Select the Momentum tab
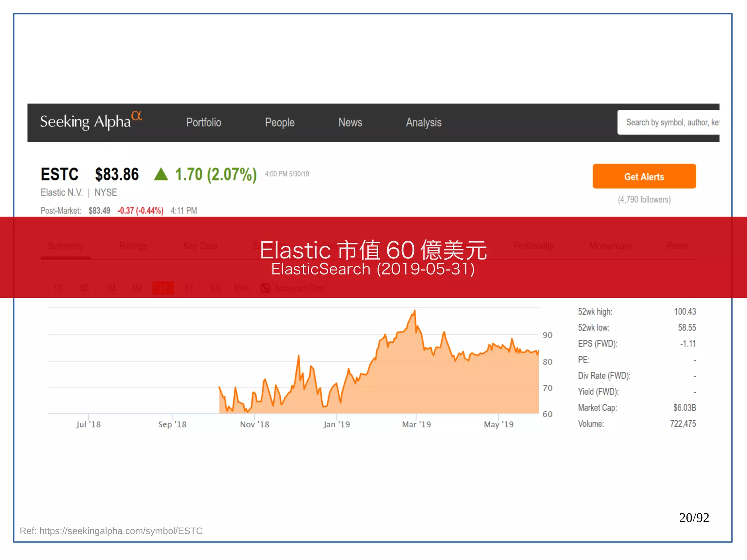 point(610,246)
